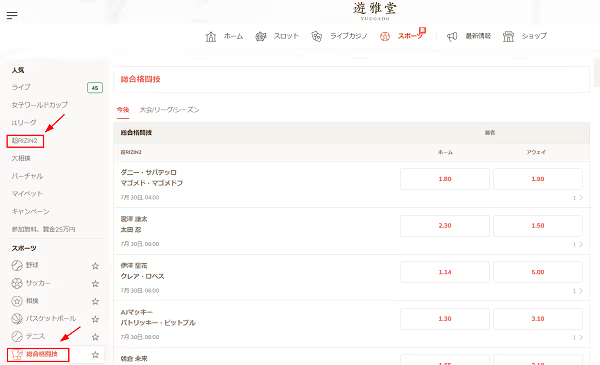Click the Yuugado logo

[375, 10]
